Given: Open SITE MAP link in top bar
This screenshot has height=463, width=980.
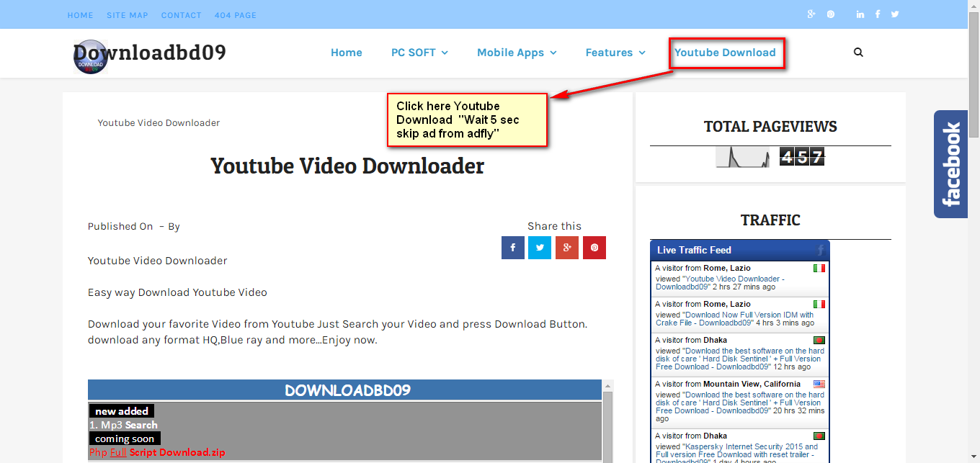Looking at the screenshot, I should pyautogui.click(x=127, y=15).
